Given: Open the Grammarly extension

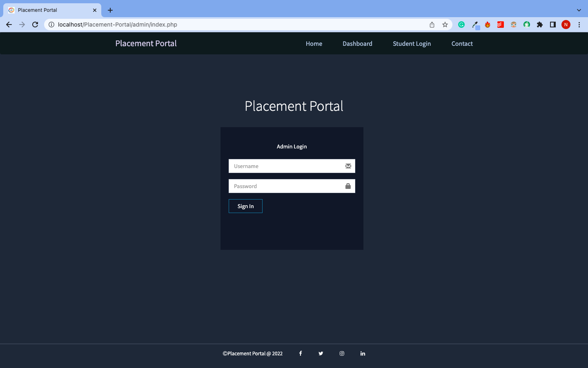Looking at the screenshot, I should pos(461,25).
